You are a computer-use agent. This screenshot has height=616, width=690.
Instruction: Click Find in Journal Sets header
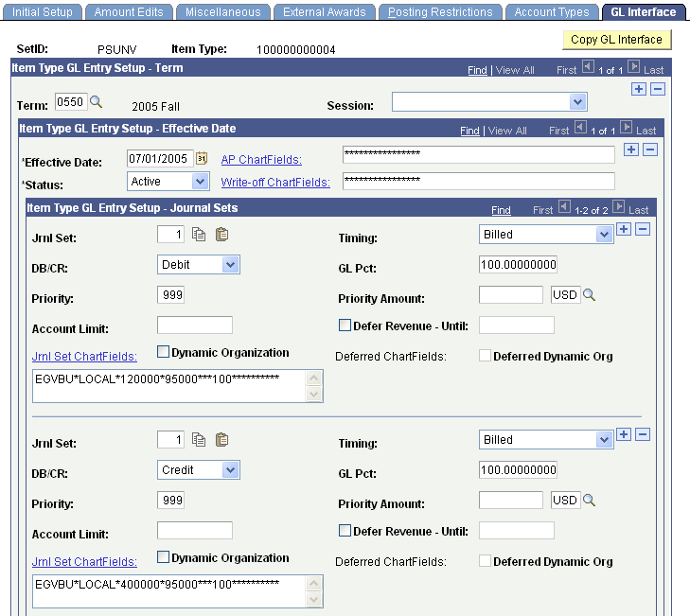[502, 210]
